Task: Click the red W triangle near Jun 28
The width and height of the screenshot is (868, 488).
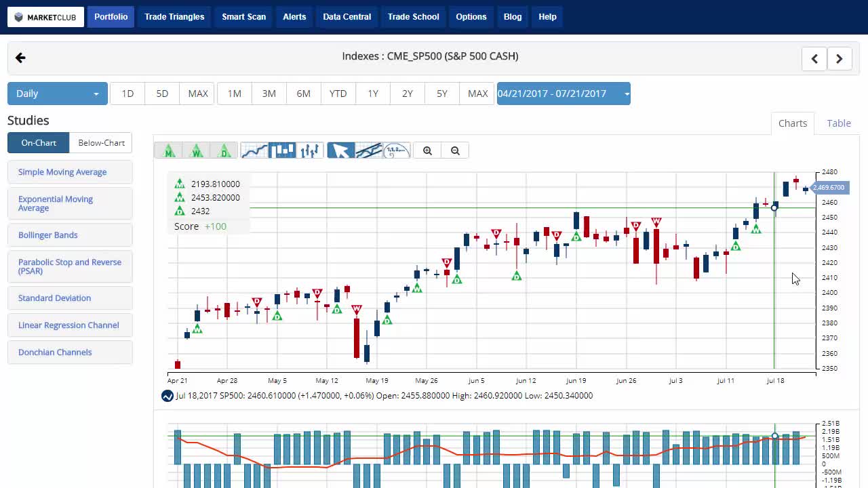Action: pos(656,222)
